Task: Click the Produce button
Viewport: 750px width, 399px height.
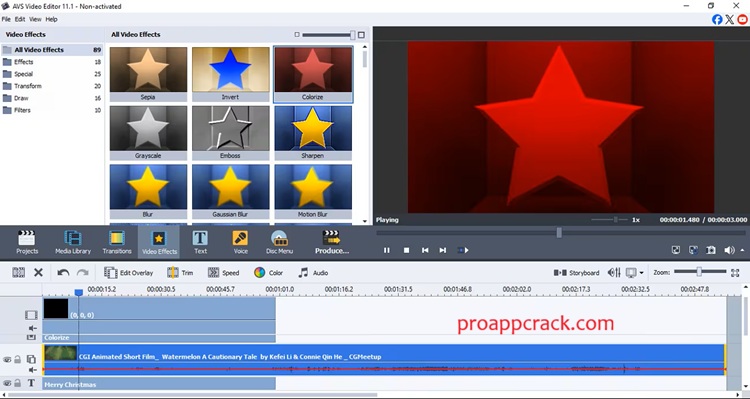Action: 331,242
